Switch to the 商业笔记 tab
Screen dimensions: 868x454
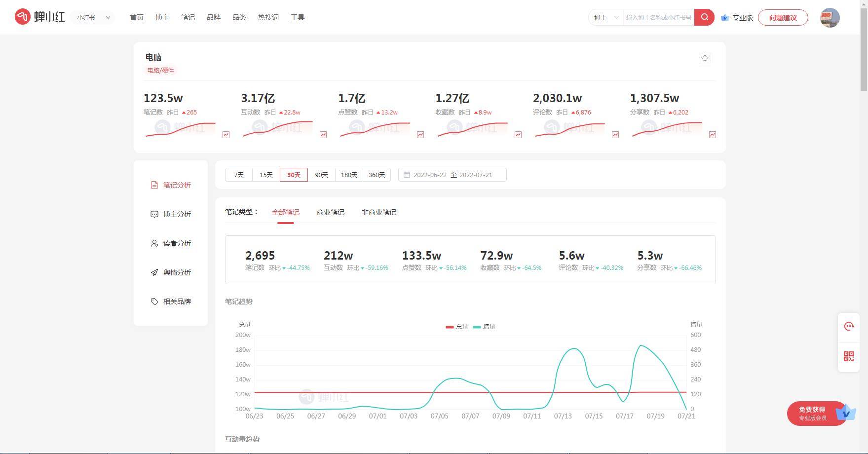[x=331, y=212]
